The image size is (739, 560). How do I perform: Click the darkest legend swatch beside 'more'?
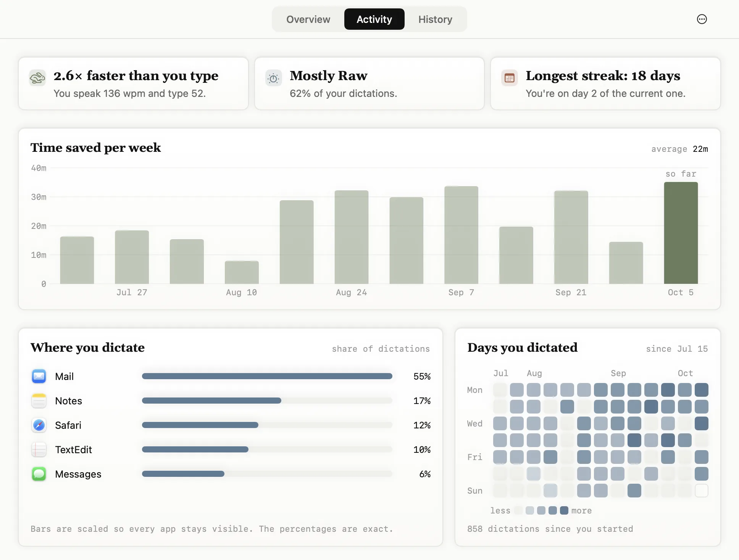click(564, 510)
